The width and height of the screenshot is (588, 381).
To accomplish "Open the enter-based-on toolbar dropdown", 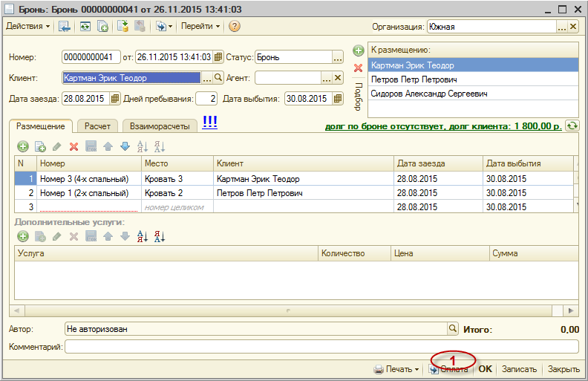I will pyautogui.click(x=164, y=26).
